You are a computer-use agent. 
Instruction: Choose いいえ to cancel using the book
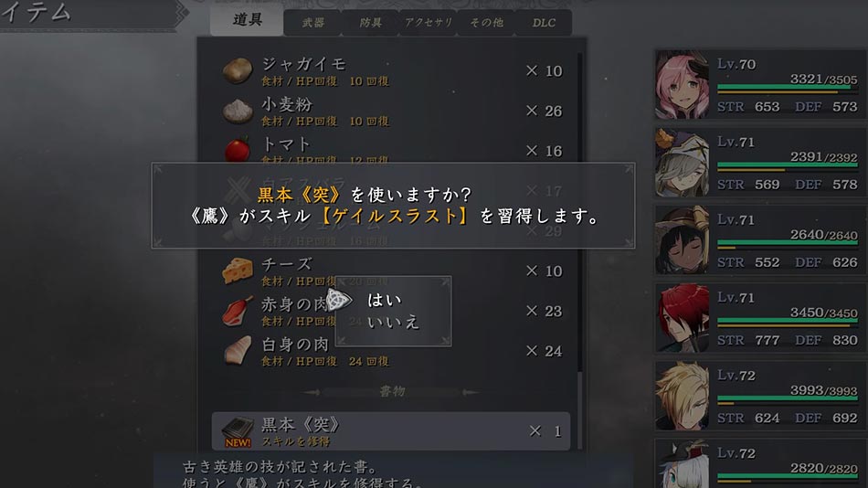[x=393, y=322]
